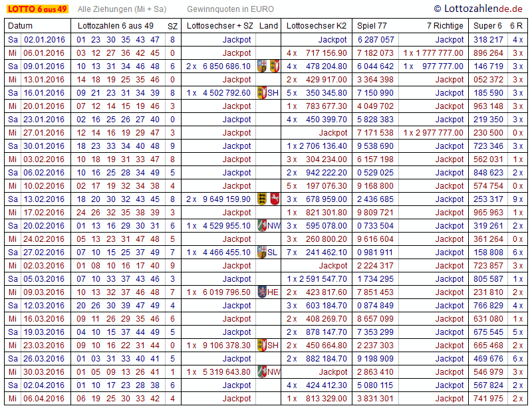Click the Datum column header

21,26
